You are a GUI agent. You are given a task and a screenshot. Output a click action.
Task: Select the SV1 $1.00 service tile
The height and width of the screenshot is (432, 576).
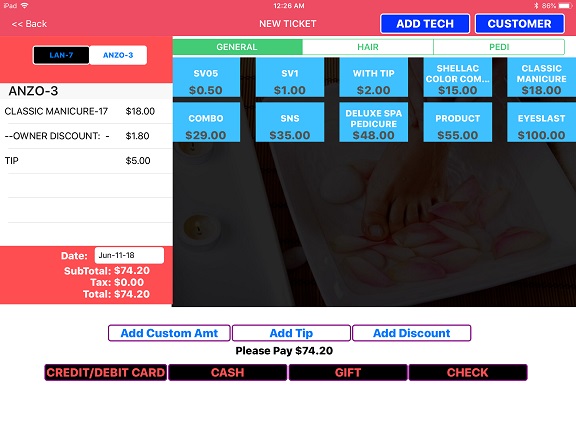290,77
